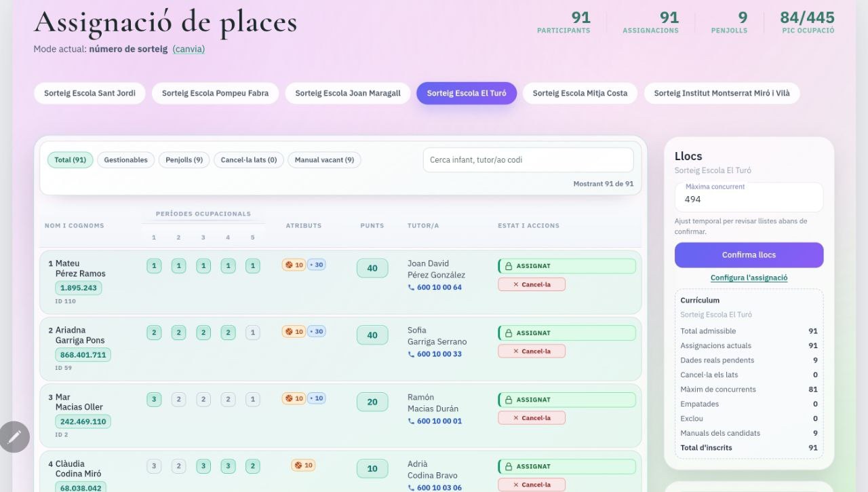Cancel Mateu Pérez Ramos's assignment
This screenshot has width=868, height=492.
(532, 284)
